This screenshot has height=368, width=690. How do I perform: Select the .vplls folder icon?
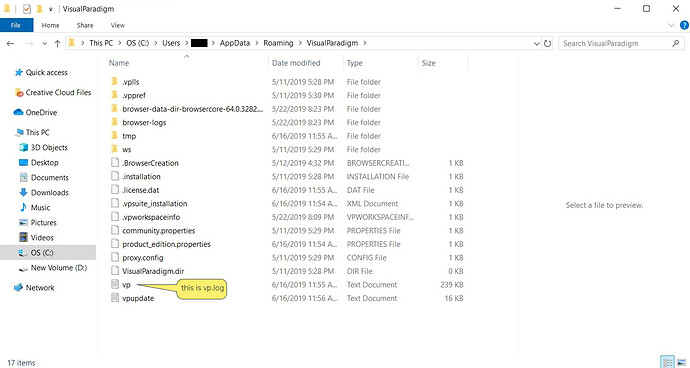(114, 81)
